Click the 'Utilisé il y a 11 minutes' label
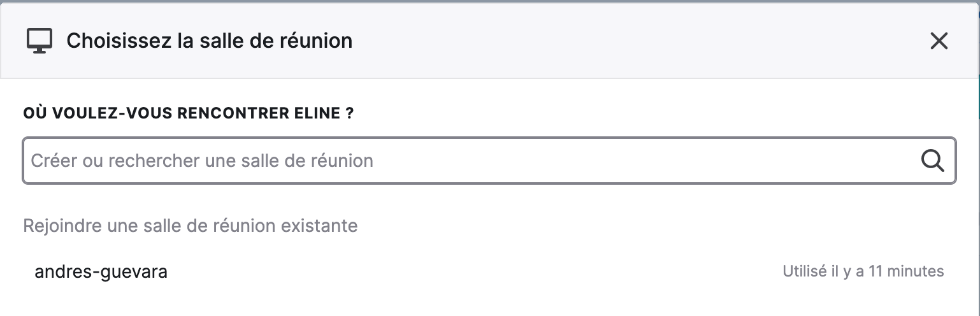This screenshot has width=980, height=316. 863,271
